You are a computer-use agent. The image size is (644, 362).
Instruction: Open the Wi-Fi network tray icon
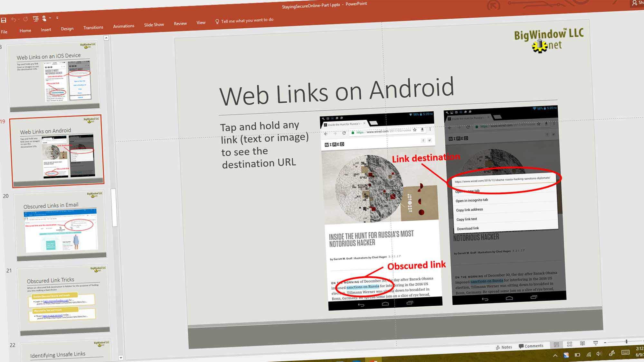[589, 355]
